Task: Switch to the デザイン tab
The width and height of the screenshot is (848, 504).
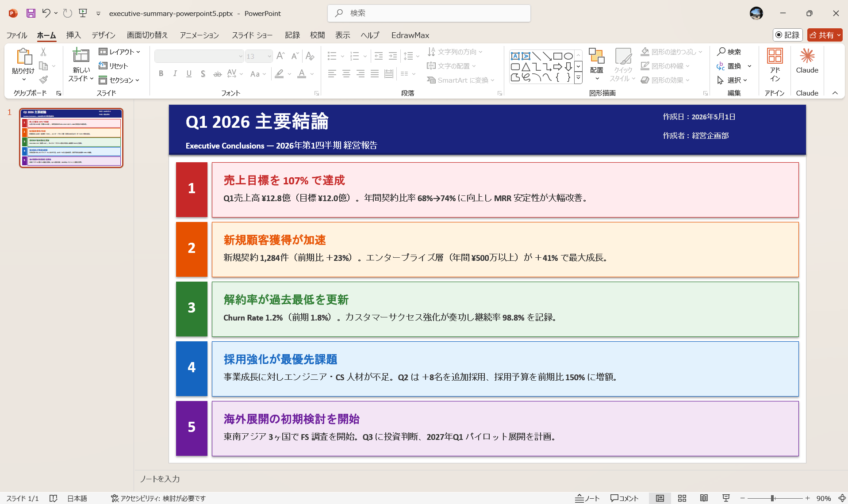Action: coord(104,35)
